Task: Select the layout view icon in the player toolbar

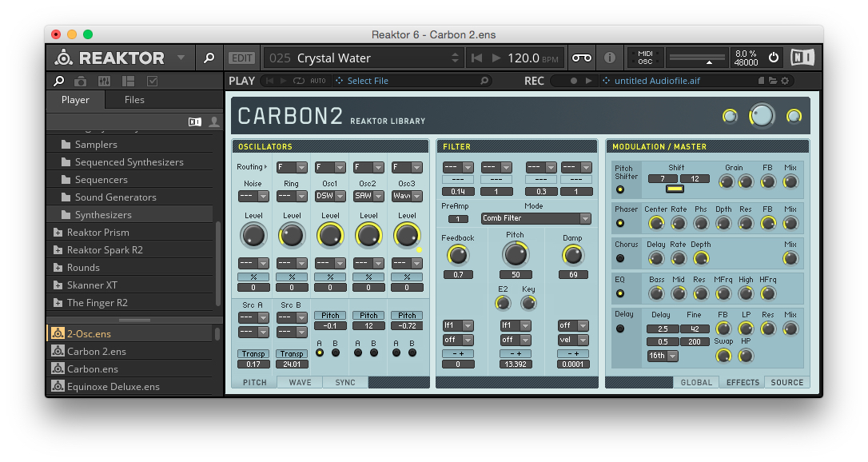Action: point(126,81)
